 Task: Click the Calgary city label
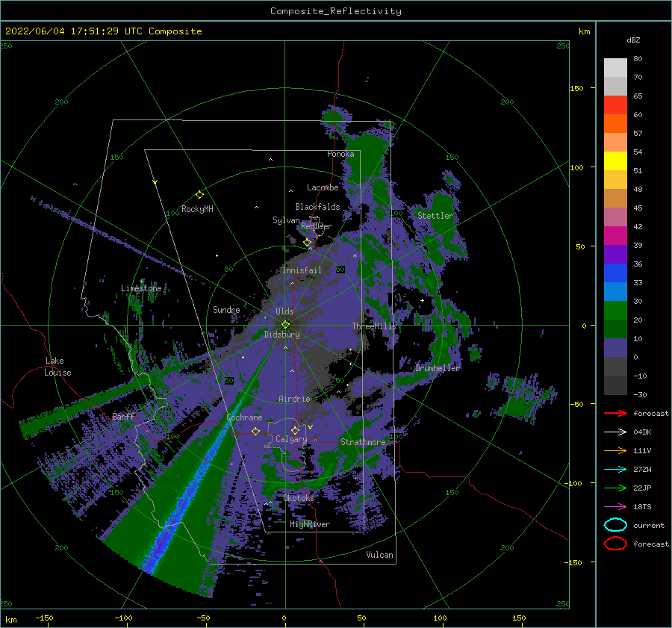coord(291,439)
